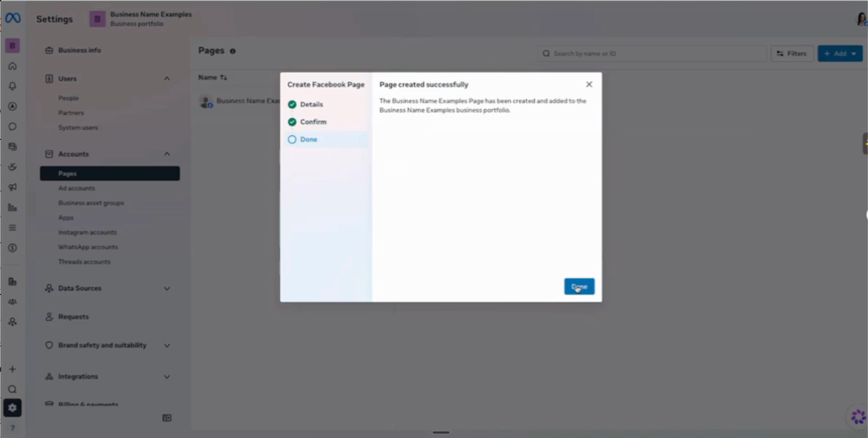Expand the Data Sources section

pyautogui.click(x=167, y=288)
